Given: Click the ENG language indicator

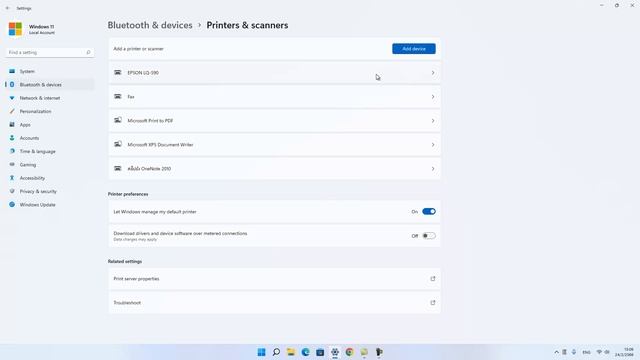Looking at the screenshot, I should point(587,352).
